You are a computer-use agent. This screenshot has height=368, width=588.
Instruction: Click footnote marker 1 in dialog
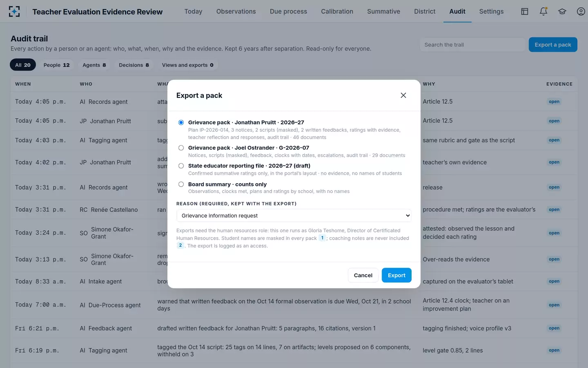point(322,238)
